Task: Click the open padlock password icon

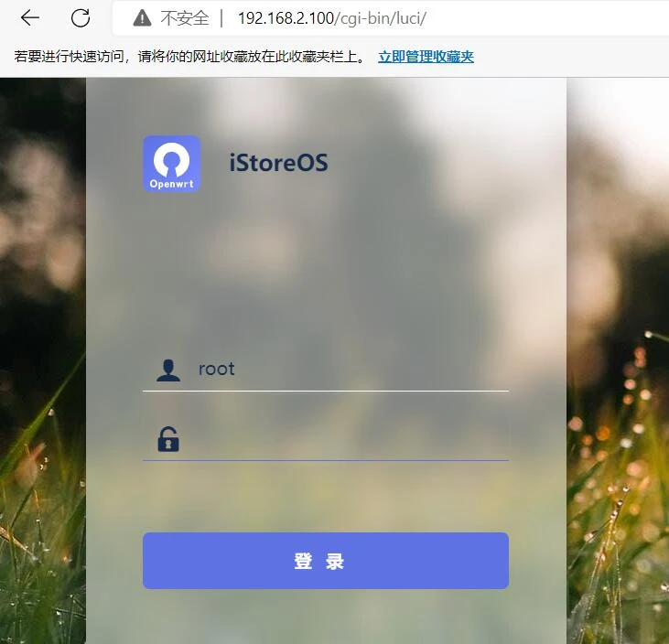Action: click(x=168, y=439)
